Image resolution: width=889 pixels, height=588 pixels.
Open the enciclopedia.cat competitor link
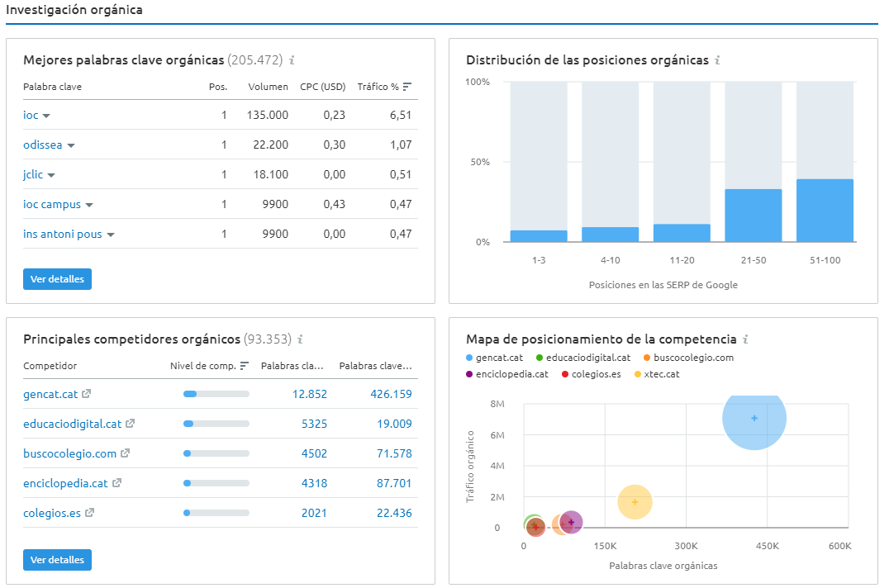[65, 483]
